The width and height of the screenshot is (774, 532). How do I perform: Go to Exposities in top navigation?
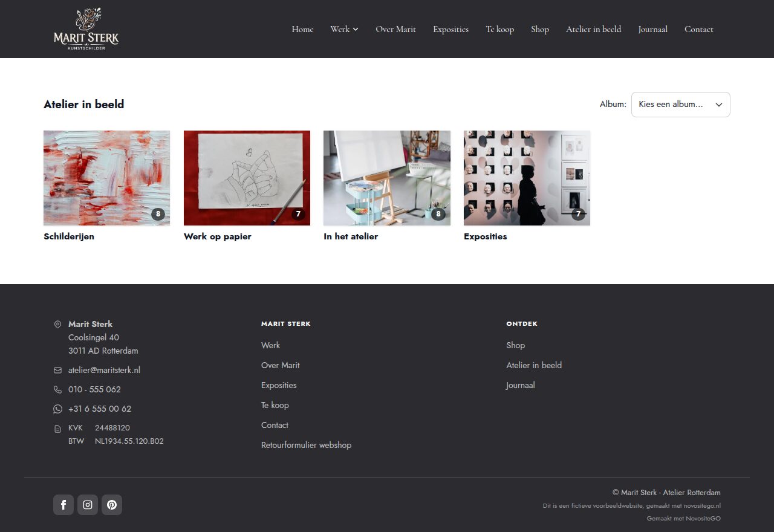450,29
